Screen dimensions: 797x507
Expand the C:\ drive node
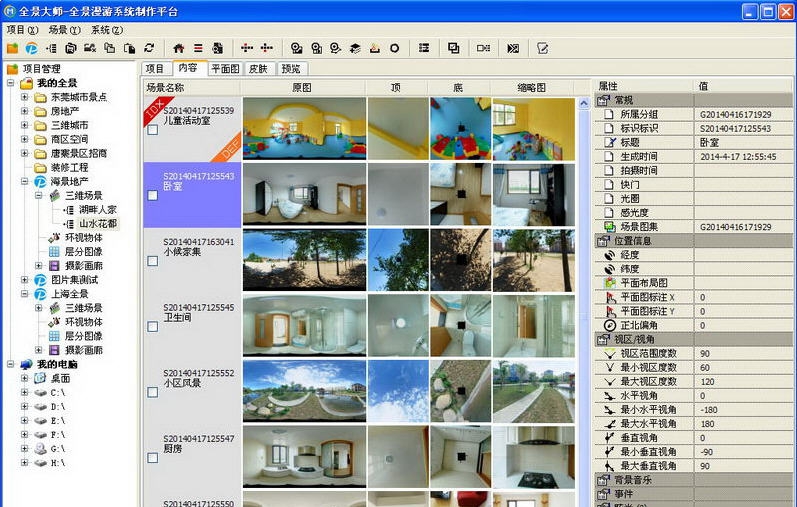pos(24,392)
